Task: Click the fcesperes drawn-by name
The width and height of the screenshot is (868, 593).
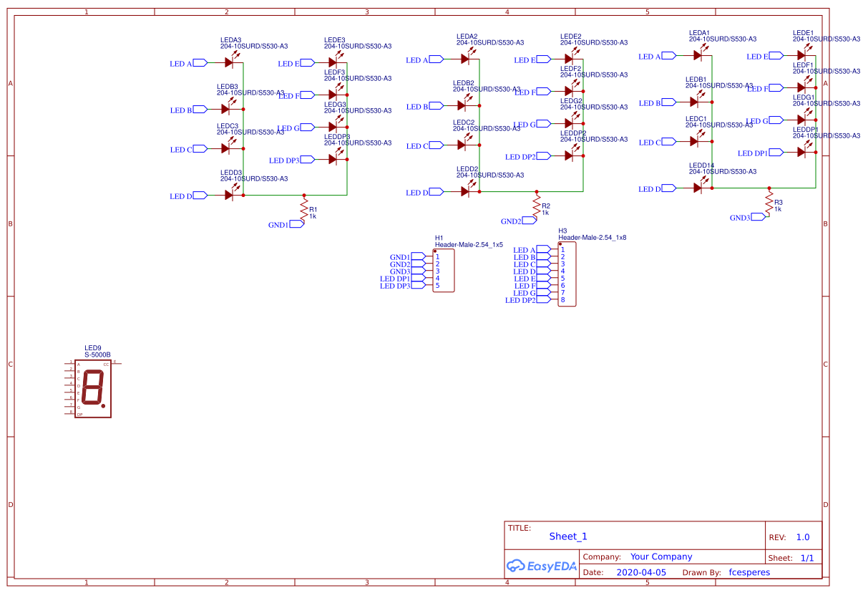Action: [x=749, y=572]
